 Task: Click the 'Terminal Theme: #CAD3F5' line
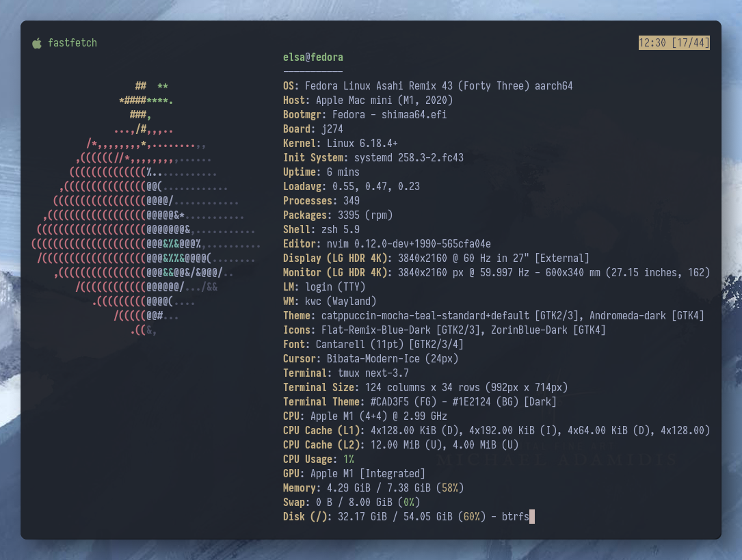(x=420, y=401)
